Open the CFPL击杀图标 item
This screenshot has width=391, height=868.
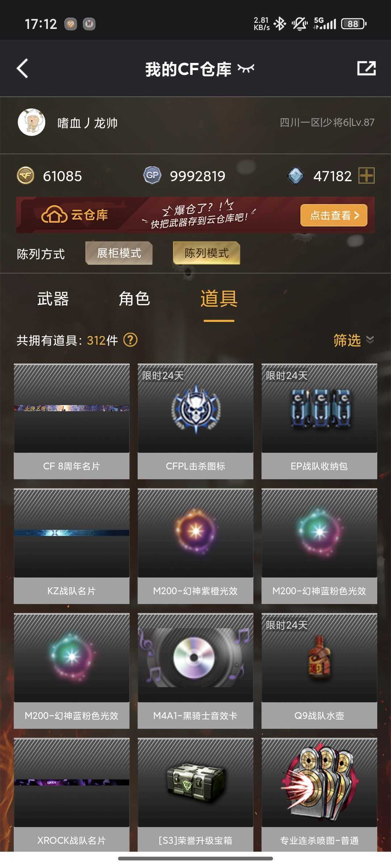tap(195, 421)
